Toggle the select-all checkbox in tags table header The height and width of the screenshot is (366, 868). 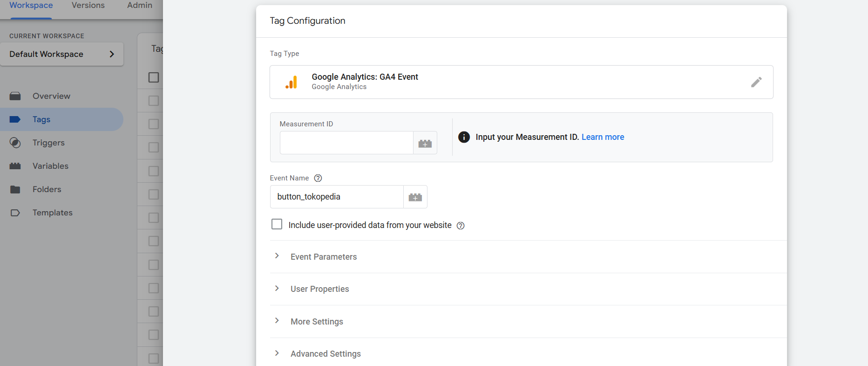pos(154,77)
